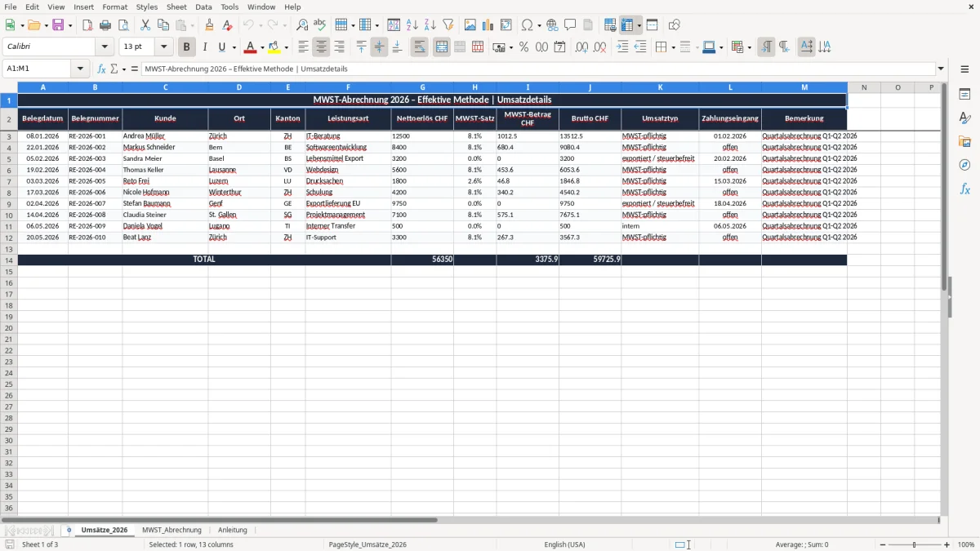Open the font size dropdown arrow
This screenshot has height=551, width=980.
[x=163, y=47]
